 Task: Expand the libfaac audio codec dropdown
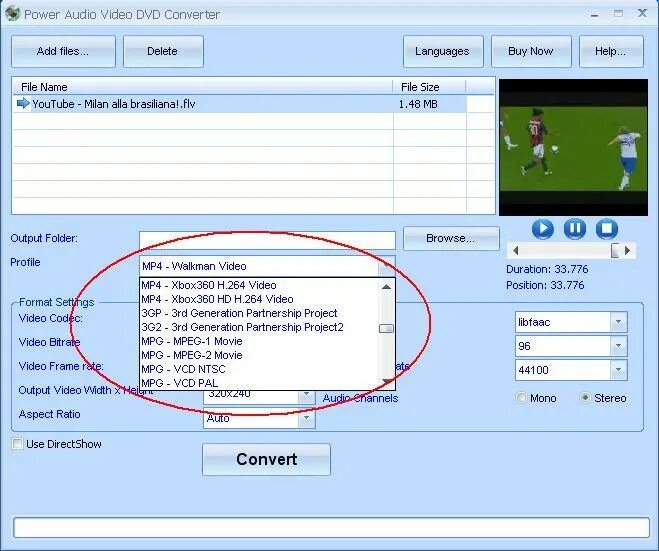pos(618,322)
